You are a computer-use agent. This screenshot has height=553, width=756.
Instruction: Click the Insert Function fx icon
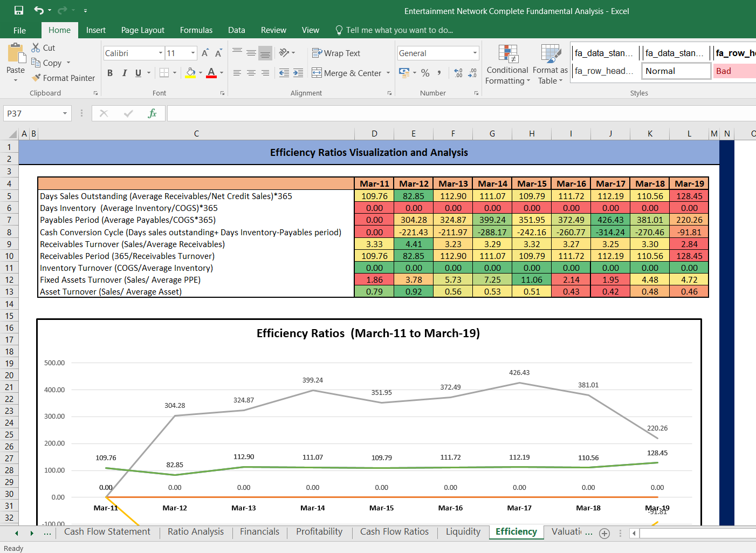(x=153, y=113)
